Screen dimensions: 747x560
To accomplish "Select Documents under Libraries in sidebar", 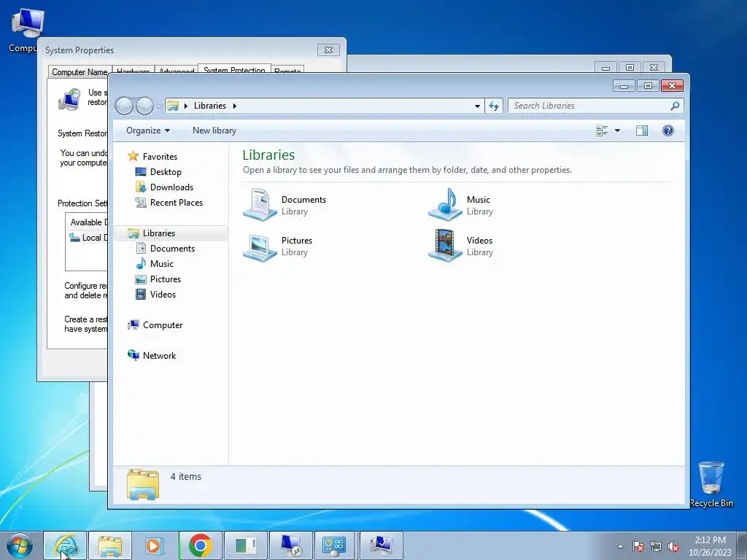I will tap(166, 248).
